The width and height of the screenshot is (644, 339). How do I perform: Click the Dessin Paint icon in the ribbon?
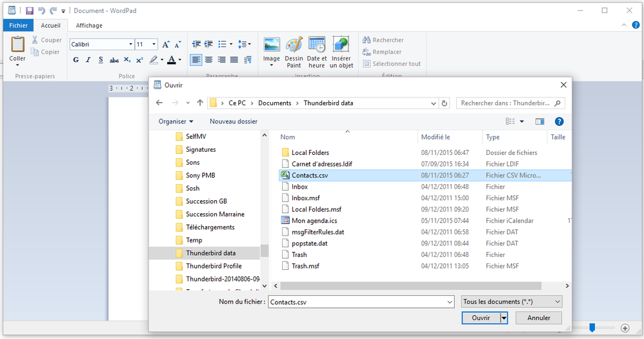[x=294, y=46]
